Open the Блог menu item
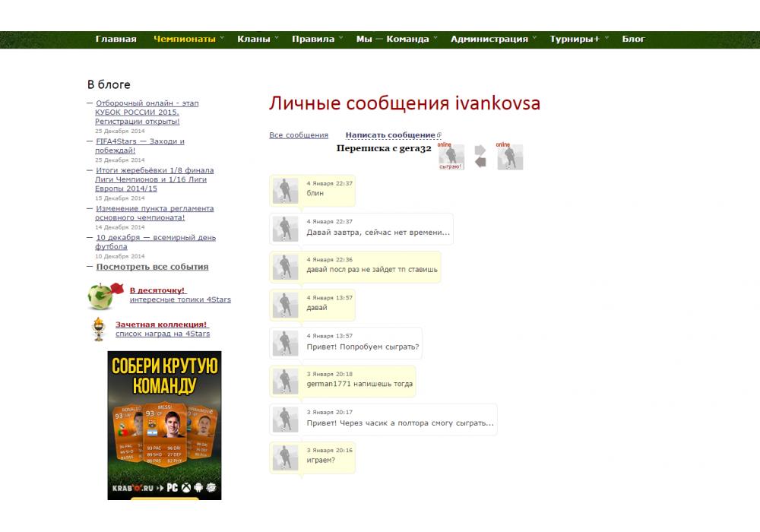 [x=633, y=39]
